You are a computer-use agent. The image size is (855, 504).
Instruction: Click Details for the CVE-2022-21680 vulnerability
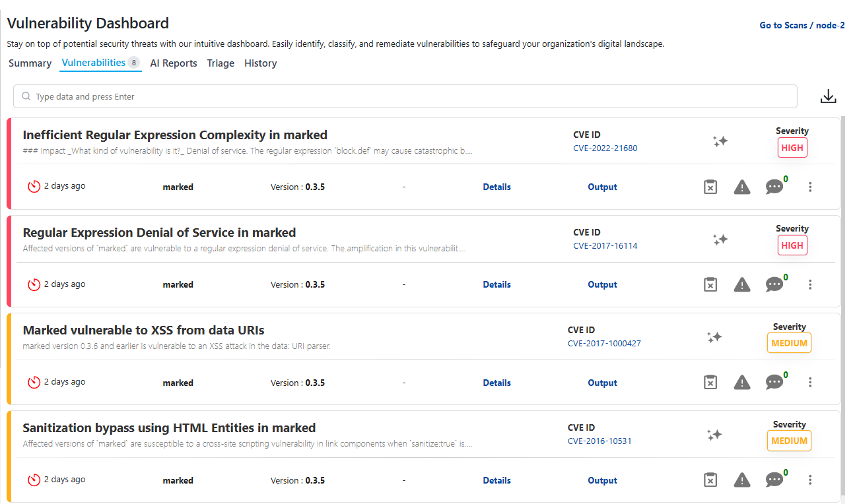(x=496, y=187)
